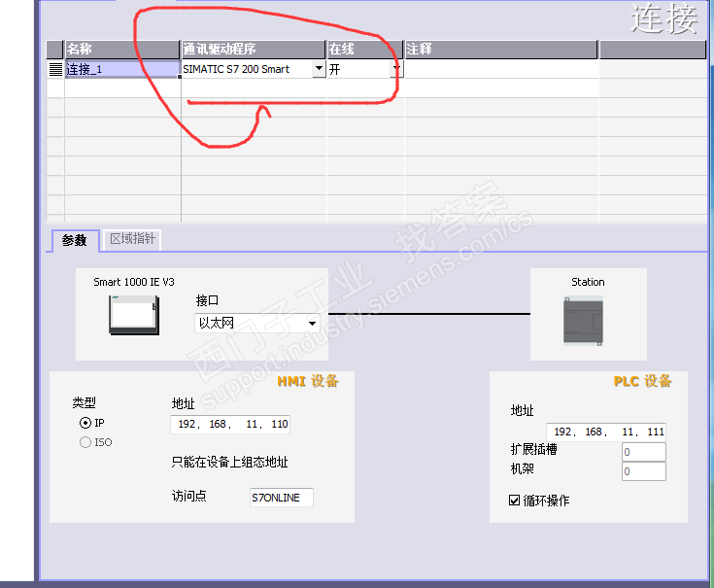
Task: Click the HMI 设备 heading
Action: (308, 381)
